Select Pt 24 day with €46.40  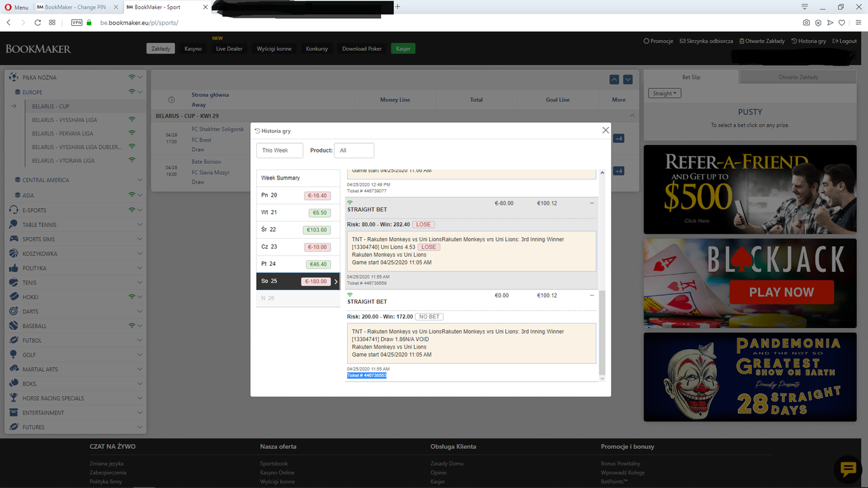click(298, 264)
